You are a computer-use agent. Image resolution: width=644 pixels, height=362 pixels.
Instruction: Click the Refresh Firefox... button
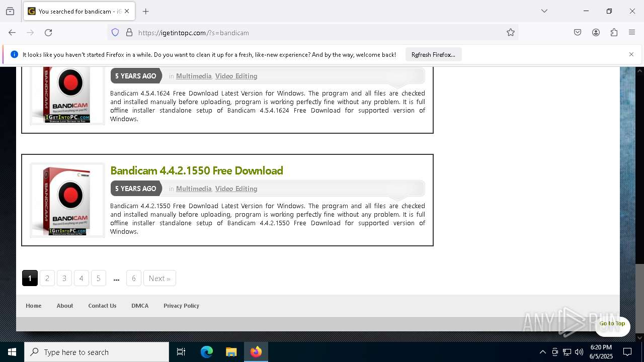(433, 54)
